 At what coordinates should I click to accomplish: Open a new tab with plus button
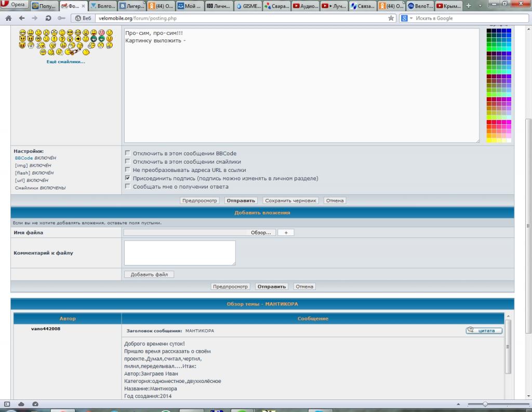click(469, 6)
